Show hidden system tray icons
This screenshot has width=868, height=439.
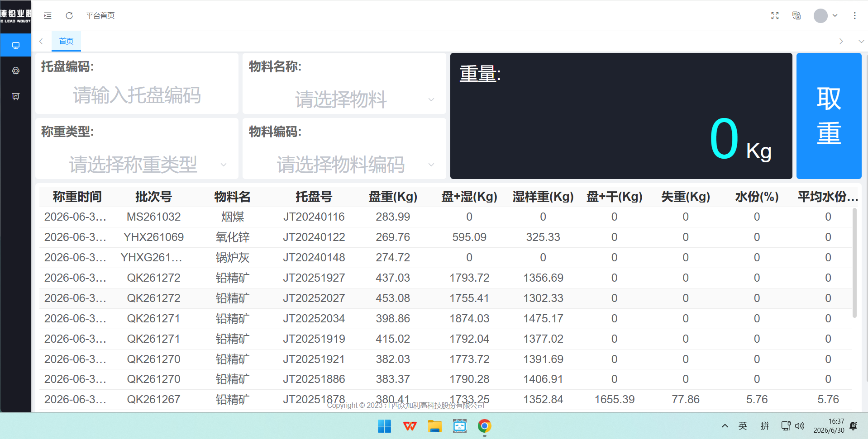pyautogui.click(x=725, y=426)
